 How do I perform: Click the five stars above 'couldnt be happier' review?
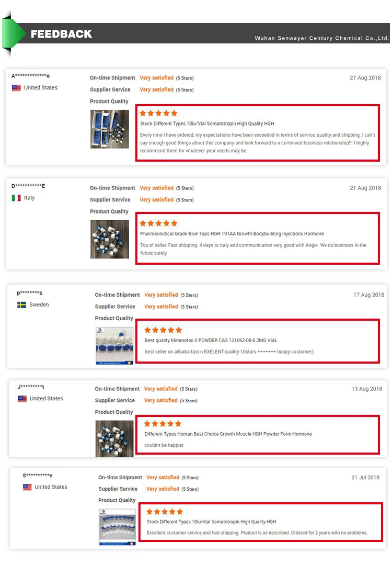coord(163,424)
